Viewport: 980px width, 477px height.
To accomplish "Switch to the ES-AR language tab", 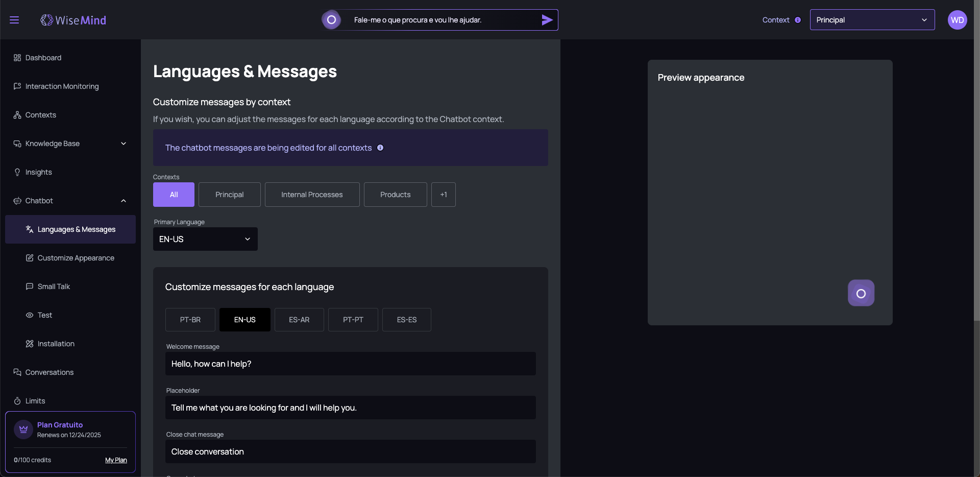I will pyautogui.click(x=299, y=320).
